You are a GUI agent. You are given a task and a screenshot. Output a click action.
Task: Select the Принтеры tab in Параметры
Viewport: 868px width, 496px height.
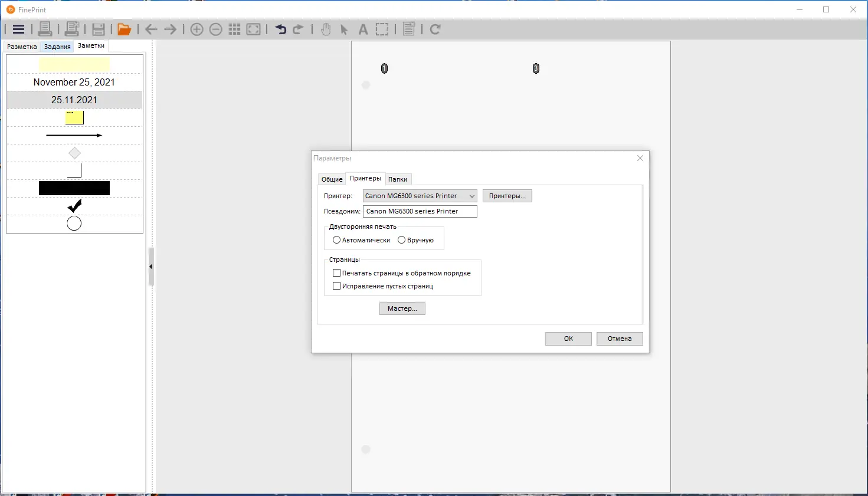click(x=365, y=178)
